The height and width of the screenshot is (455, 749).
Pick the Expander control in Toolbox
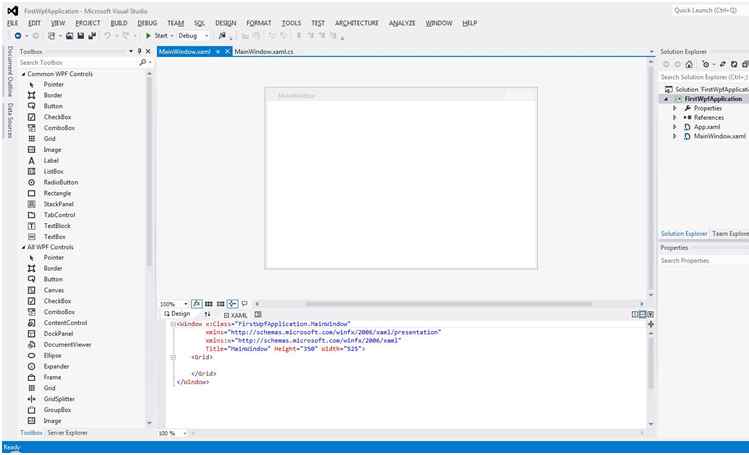56,367
